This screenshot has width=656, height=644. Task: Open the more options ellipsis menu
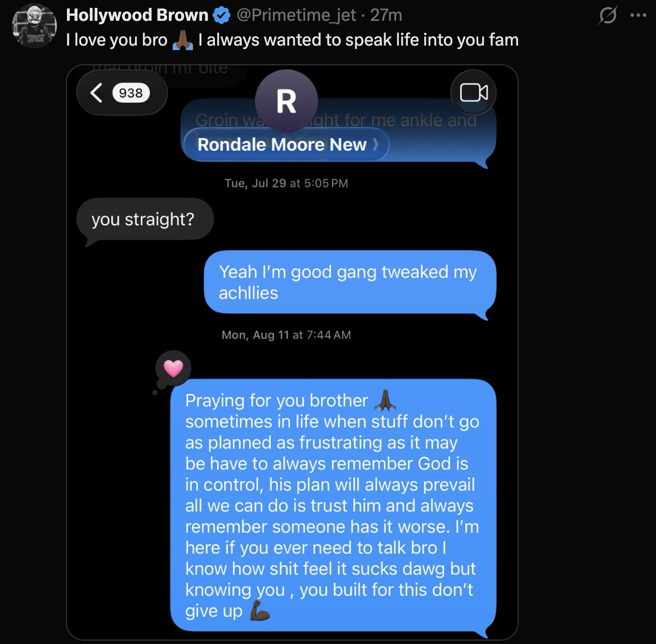[x=639, y=16]
